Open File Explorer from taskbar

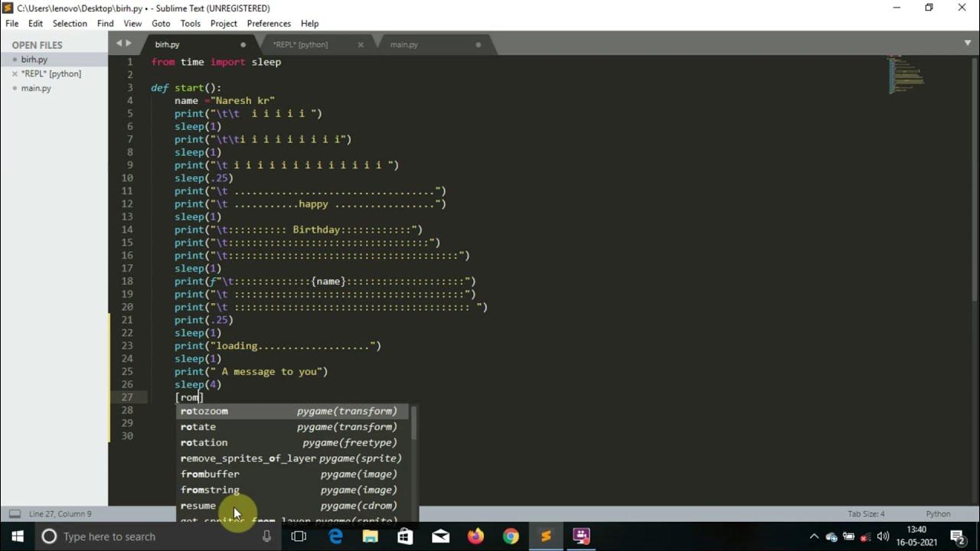tap(371, 536)
